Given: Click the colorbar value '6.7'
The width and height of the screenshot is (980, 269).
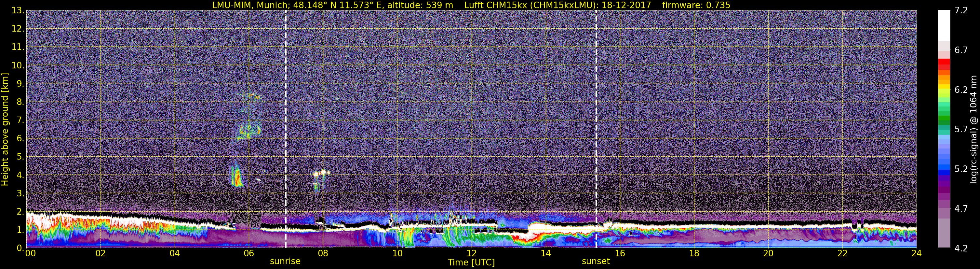Looking at the screenshot, I should [x=961, y=50].
